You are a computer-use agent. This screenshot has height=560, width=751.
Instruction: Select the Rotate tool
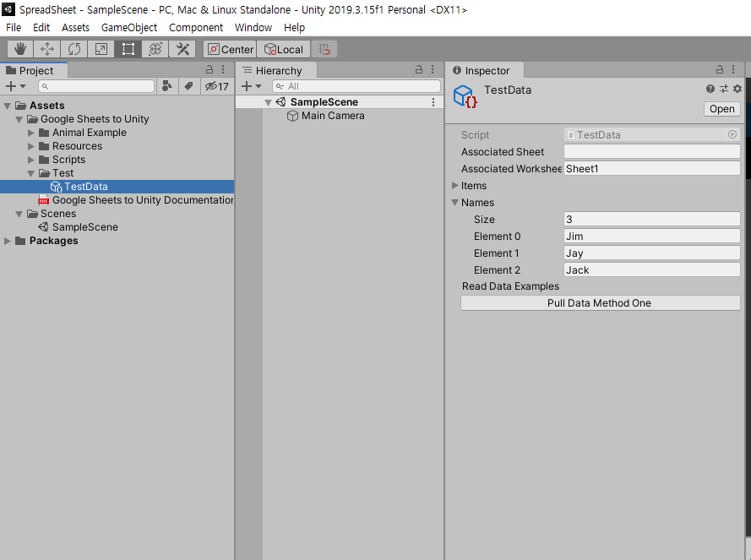pyautogui.click(x=74, y=49)
